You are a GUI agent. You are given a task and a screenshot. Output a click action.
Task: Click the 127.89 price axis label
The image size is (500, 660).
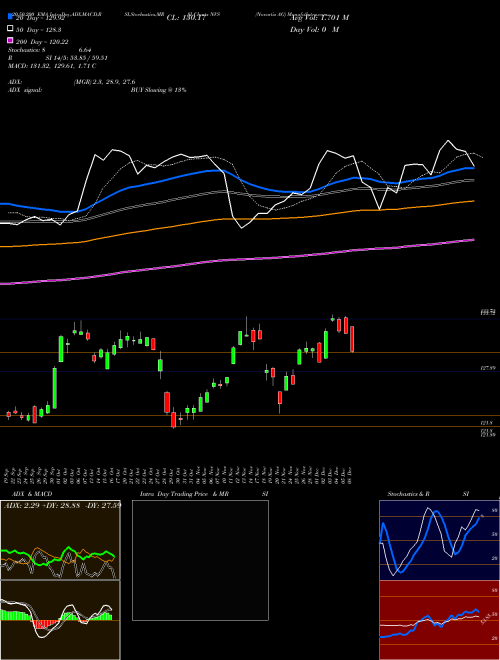pos(487,368)
